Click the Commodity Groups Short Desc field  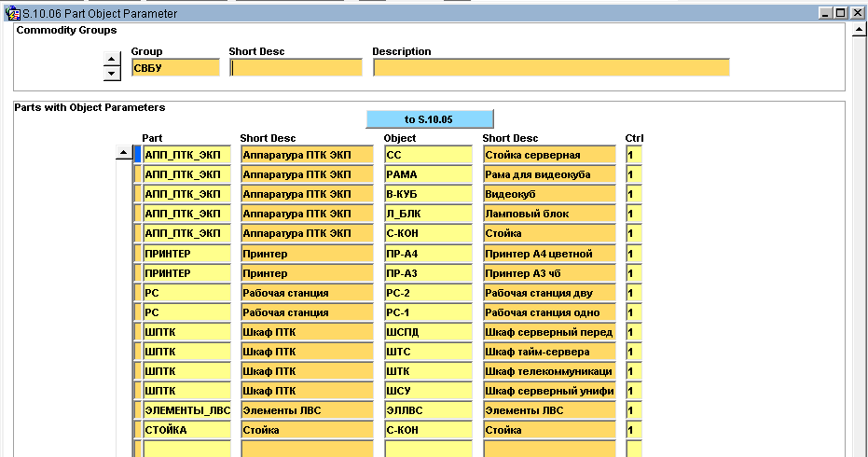click(x=296, y=67)
